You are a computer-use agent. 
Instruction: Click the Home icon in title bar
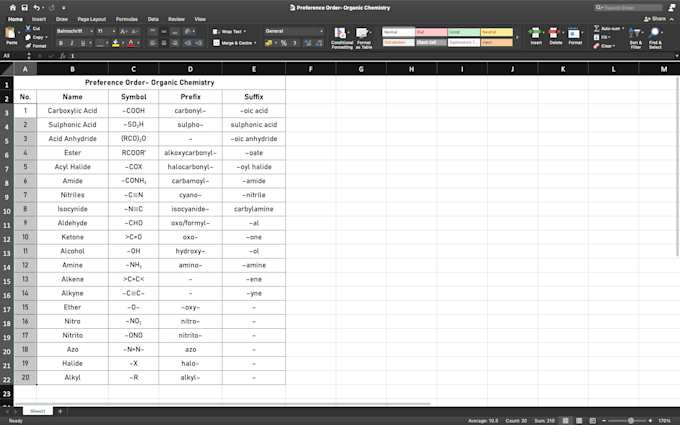pyautogui.click(x=13, y=7)
